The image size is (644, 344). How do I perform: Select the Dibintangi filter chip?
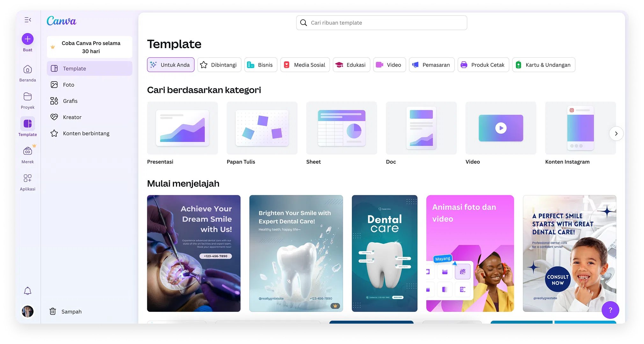(219, 65)
